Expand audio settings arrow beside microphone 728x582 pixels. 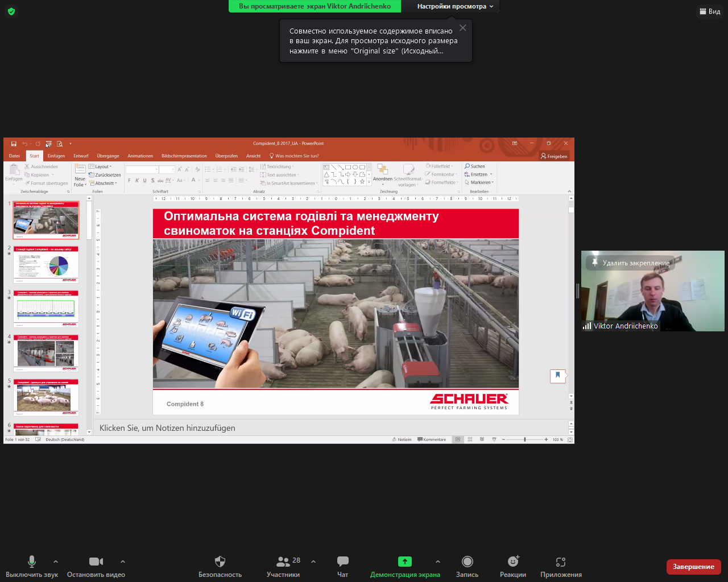56,562
